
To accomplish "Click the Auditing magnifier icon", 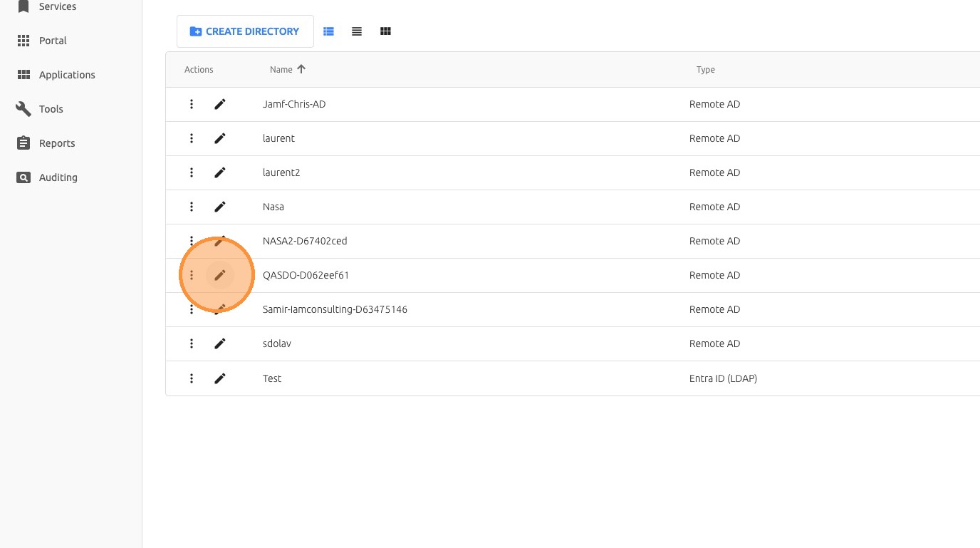I will 24,177.
